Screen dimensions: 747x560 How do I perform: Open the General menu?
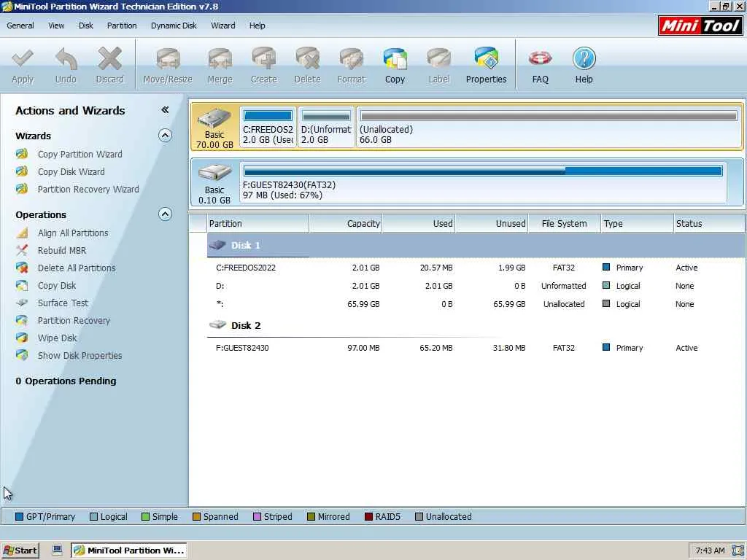pyautogui.click(x=20, y=26)
